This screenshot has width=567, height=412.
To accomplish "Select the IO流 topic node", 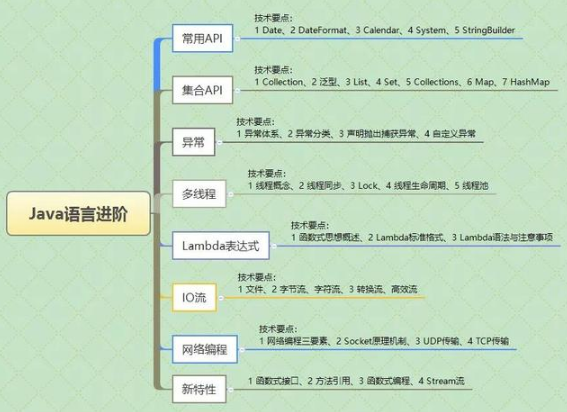I will (194, 297).
